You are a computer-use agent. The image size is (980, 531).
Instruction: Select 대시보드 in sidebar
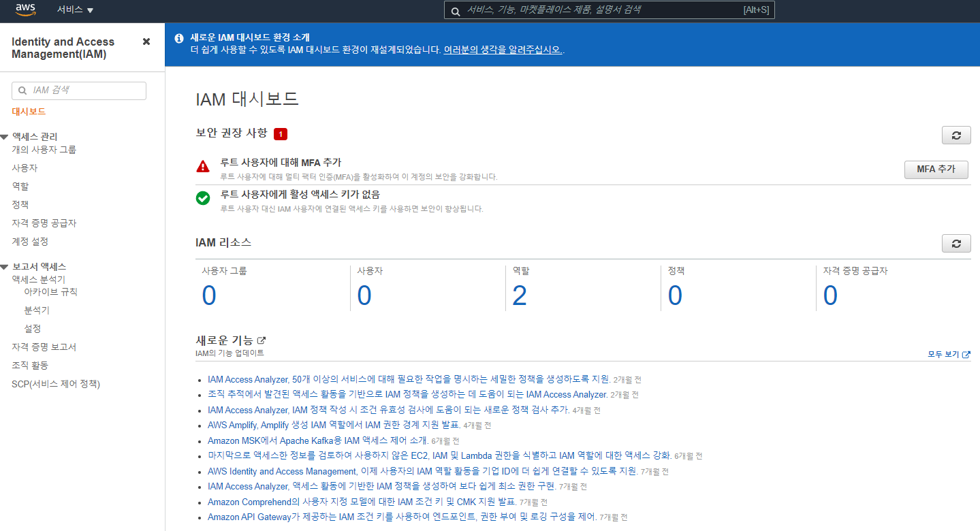[29, 111]
